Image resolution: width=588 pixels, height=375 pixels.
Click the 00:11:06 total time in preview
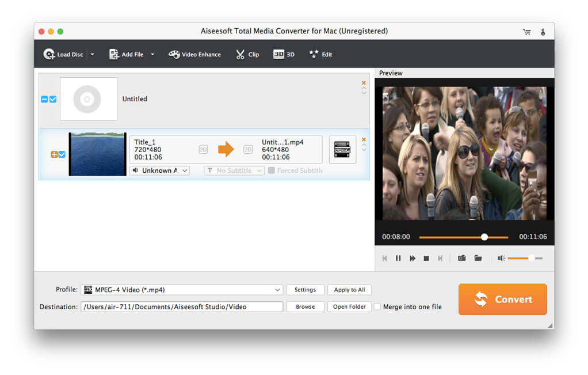pos(533,237)
